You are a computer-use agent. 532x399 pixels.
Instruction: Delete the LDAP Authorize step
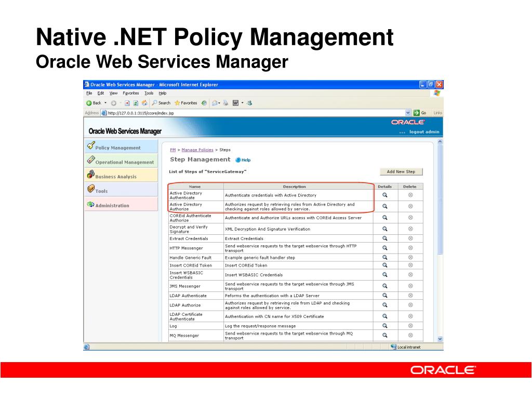410,304
